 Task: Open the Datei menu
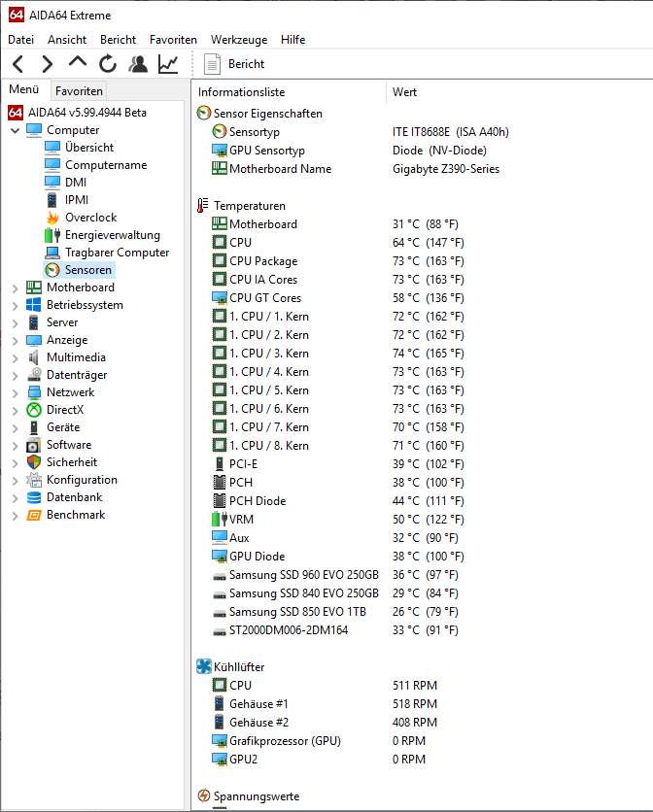tap(20, 40)
